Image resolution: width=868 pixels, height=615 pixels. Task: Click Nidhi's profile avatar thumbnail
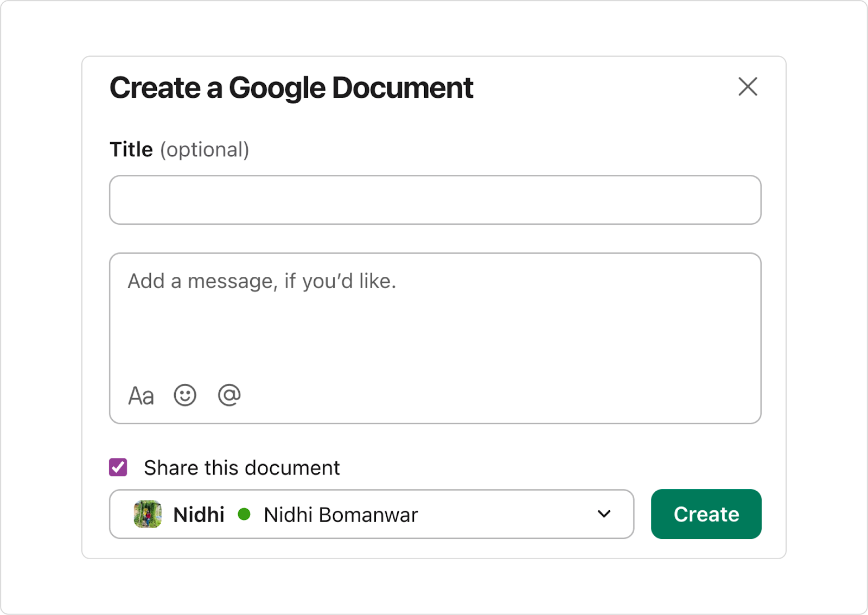(148, 514)
